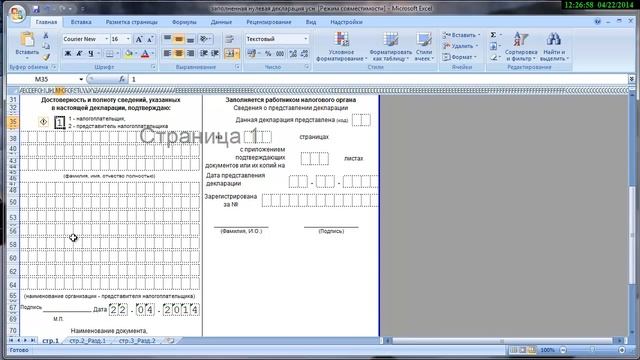This screenshot has height=360, width=640.
Task: Apply fill color with paint bucket
Action: point(129,54)
